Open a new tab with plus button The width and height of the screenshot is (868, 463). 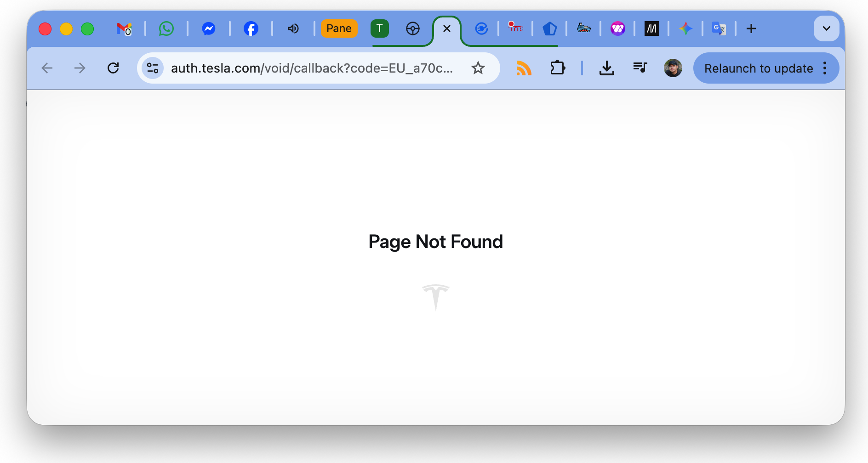[x=751, y=29]
